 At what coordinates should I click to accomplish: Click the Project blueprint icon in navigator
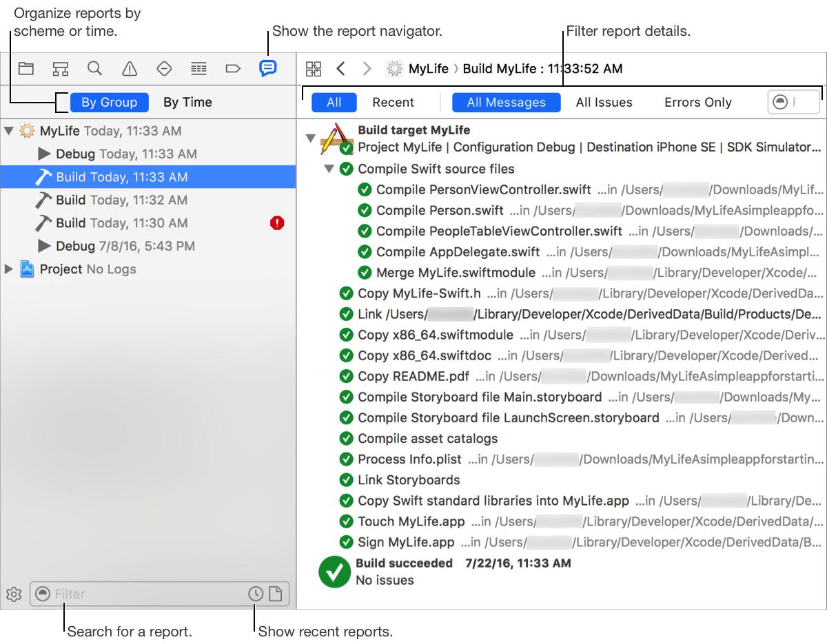pyautogui.click(x=27, y=269)
